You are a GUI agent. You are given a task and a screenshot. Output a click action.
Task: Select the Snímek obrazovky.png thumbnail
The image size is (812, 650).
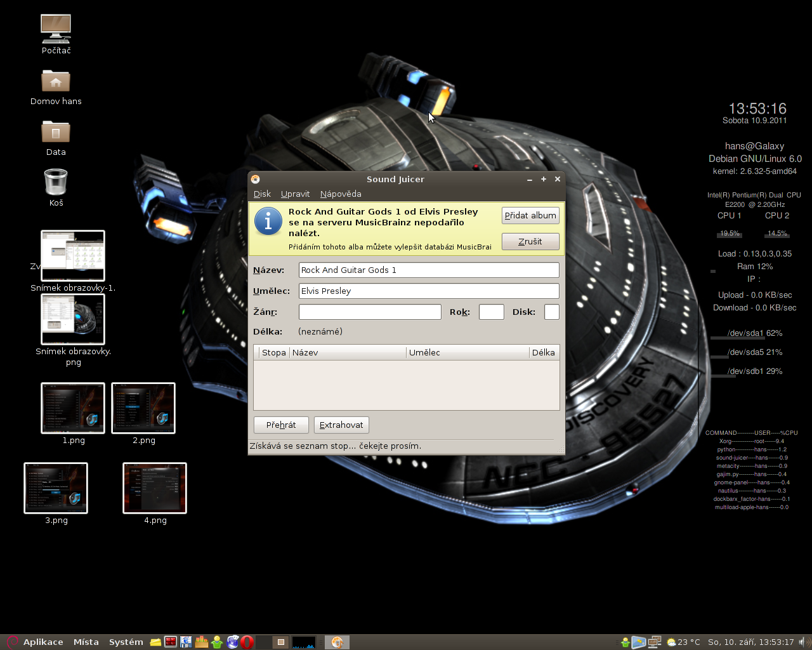(x=73, y=319)
